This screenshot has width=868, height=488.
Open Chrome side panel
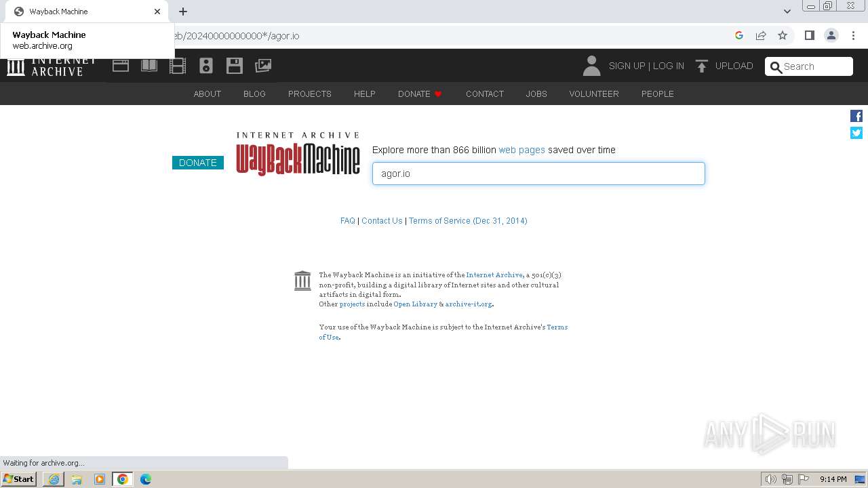[809, 35]
